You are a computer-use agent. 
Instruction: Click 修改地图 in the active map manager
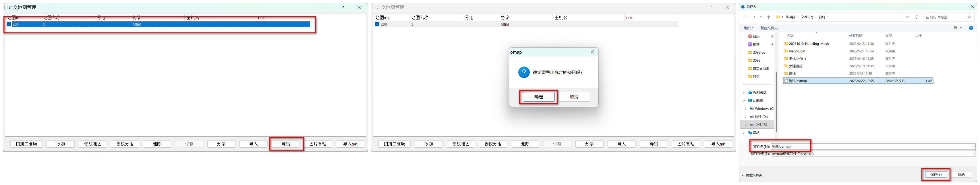[x=93, y=144]
